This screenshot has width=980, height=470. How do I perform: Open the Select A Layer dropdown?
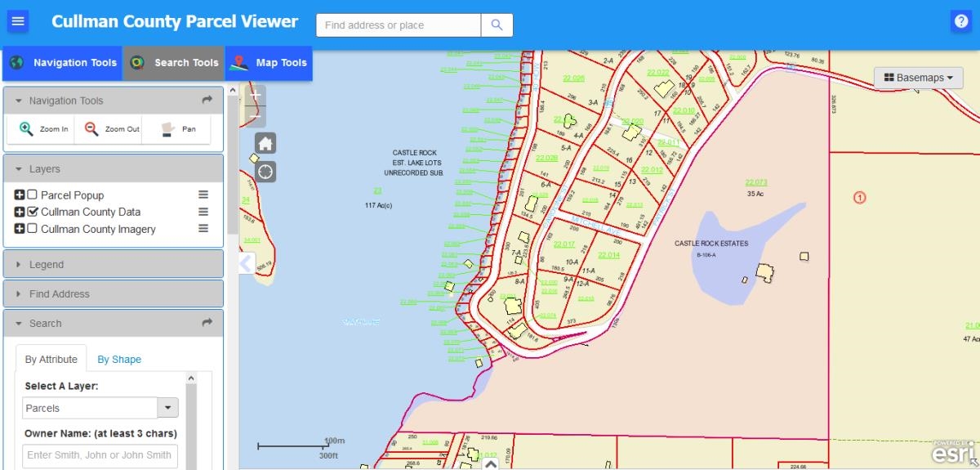167,408
